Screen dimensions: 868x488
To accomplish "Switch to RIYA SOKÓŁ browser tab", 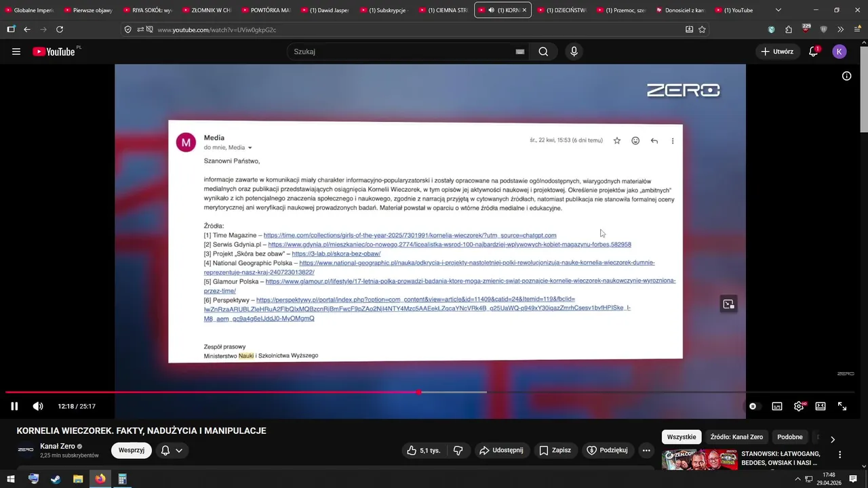I will 147,10.
